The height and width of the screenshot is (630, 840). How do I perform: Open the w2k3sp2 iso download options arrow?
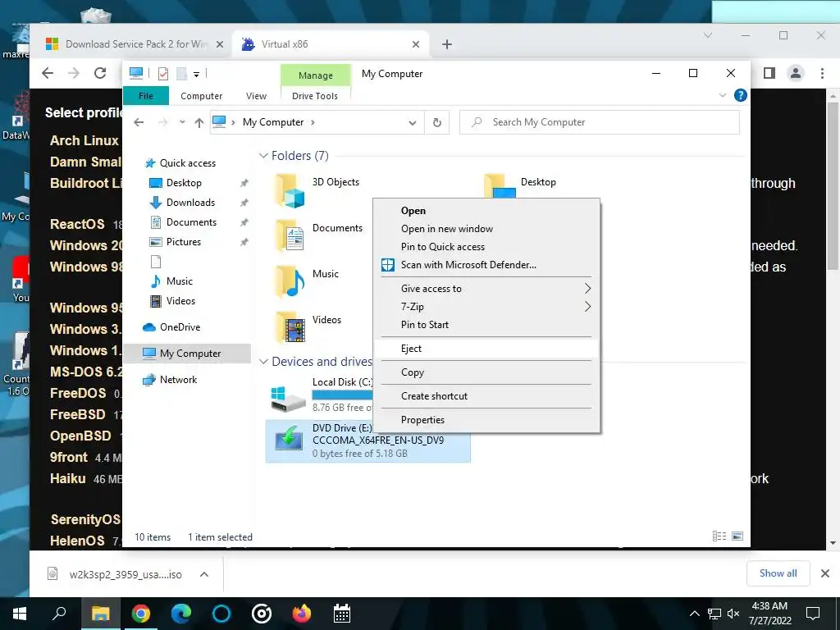[x=204, y=574]
